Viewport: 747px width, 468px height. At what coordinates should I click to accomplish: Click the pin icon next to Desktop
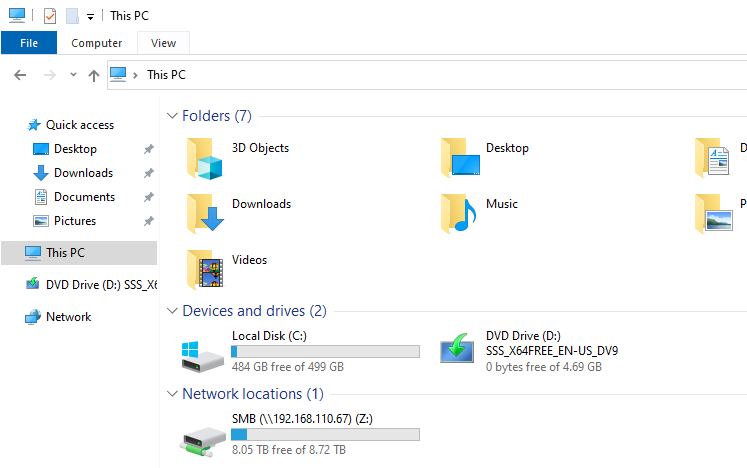(x=149, y=149)
